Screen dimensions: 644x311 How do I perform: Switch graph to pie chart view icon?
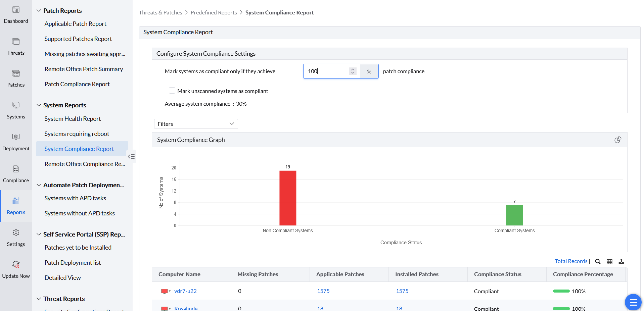point(617,140)
